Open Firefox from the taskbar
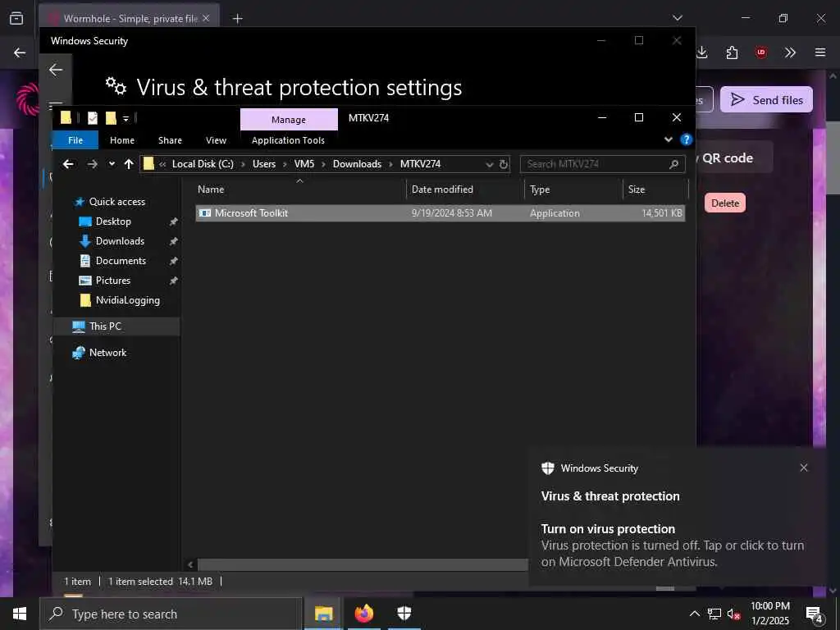Viewport: 840px width, 630px height. click(363, 614)
